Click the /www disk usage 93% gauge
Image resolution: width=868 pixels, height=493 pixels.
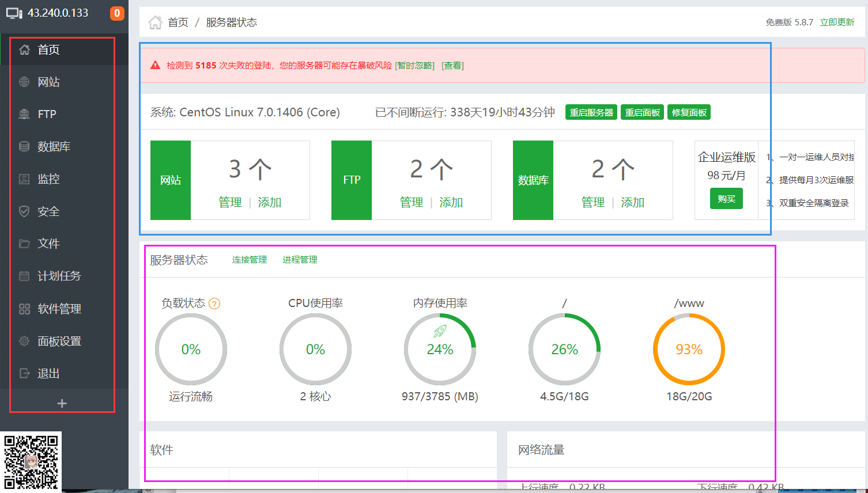tap(689, 350)
